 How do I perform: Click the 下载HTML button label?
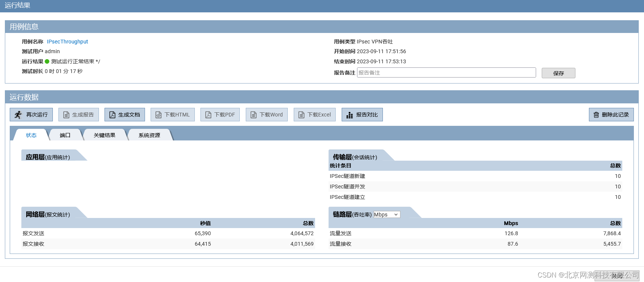tap(177, 115)
